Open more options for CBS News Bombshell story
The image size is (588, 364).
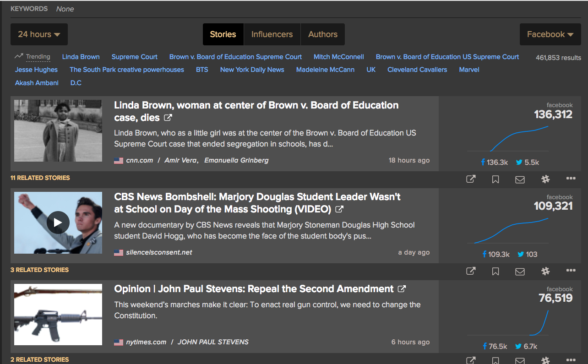571,270
